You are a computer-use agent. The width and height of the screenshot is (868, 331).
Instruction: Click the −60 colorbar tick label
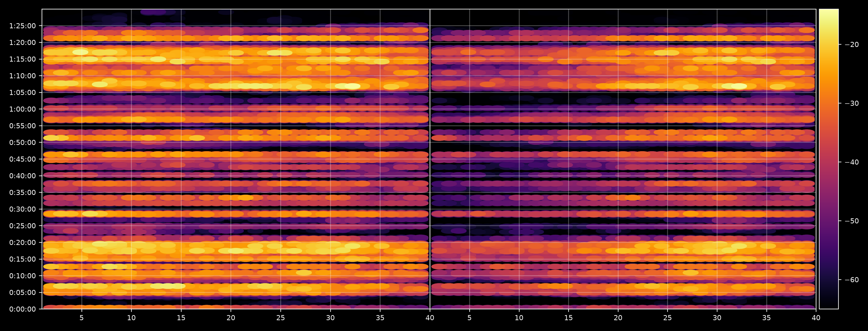coord(852,280)
